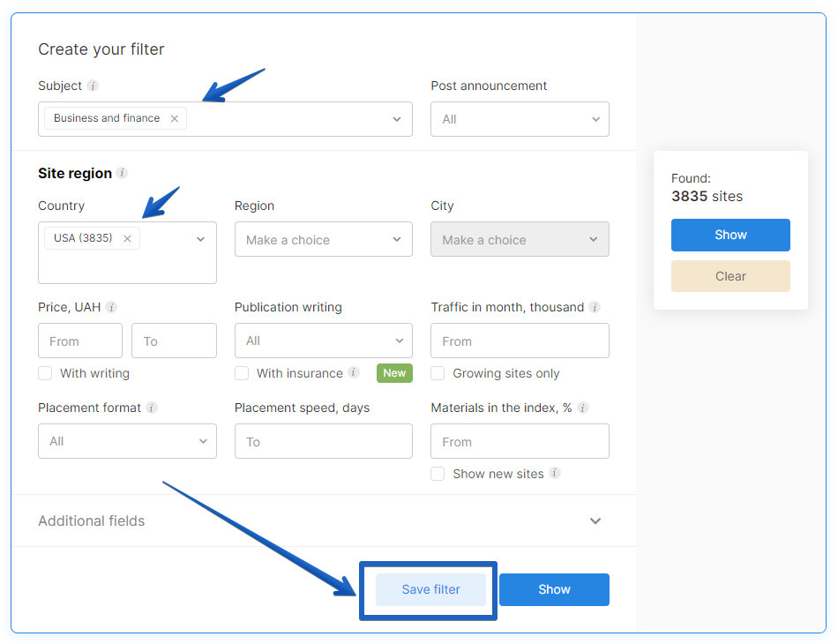Click the Save filter button
This screenshot has width=838, height=644.
tap(430, 589)
